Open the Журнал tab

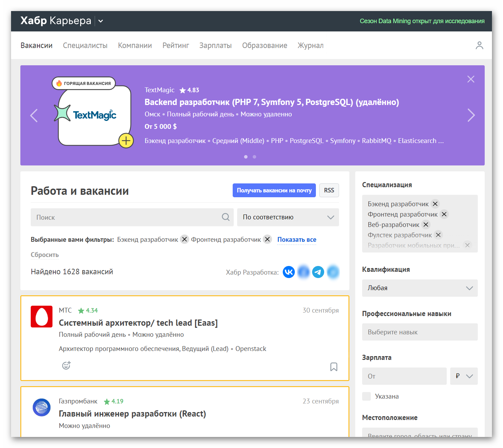(x=311, y=45)
